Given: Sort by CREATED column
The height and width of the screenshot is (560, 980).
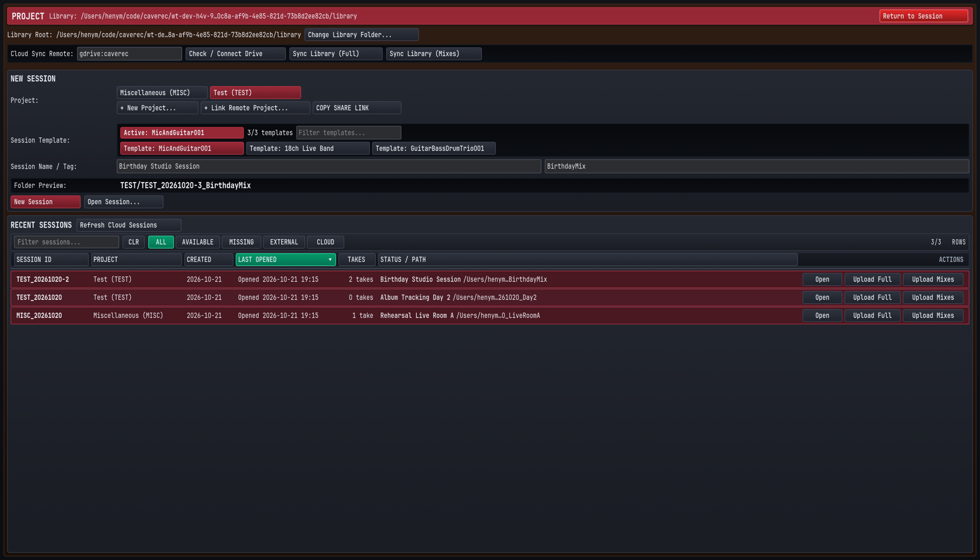Looking at the screenshot, I should (208, 260).
